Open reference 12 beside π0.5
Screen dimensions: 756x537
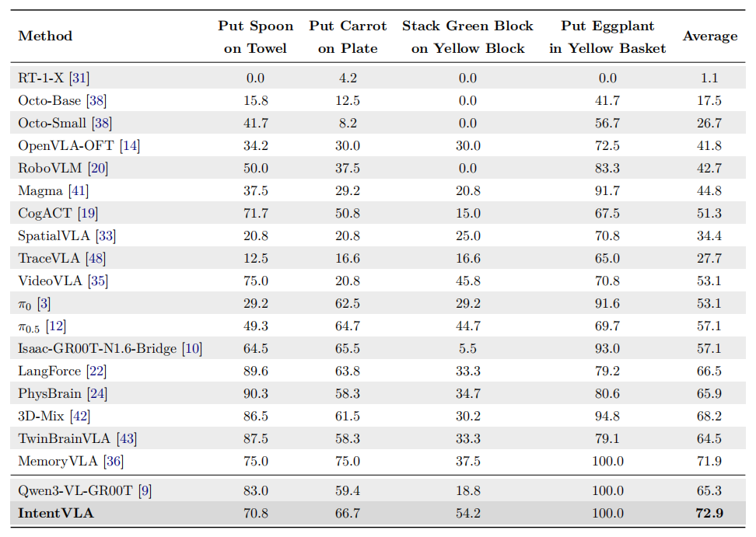pos(56,326)
